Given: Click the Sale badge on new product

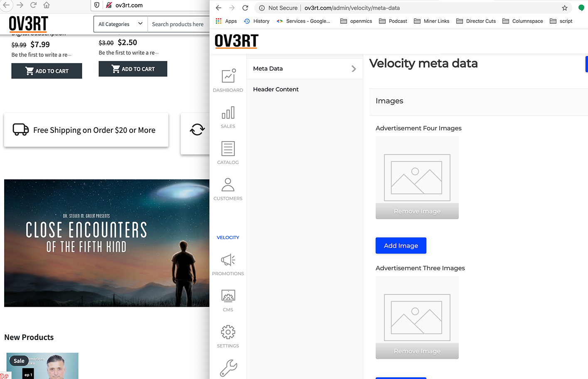Looking at the screenshot, I should coord(19,361).
